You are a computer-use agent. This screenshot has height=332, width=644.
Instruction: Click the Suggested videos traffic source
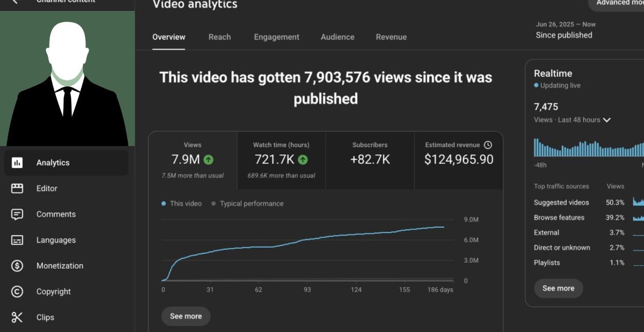point(562,203)
